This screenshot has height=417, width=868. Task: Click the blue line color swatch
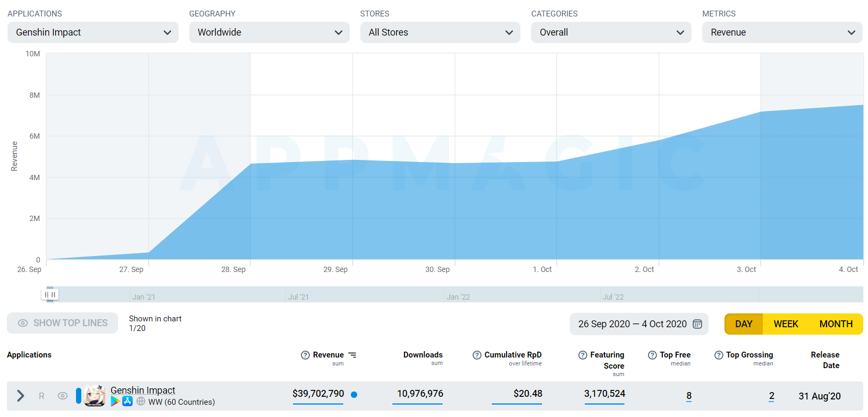point(79,396)
